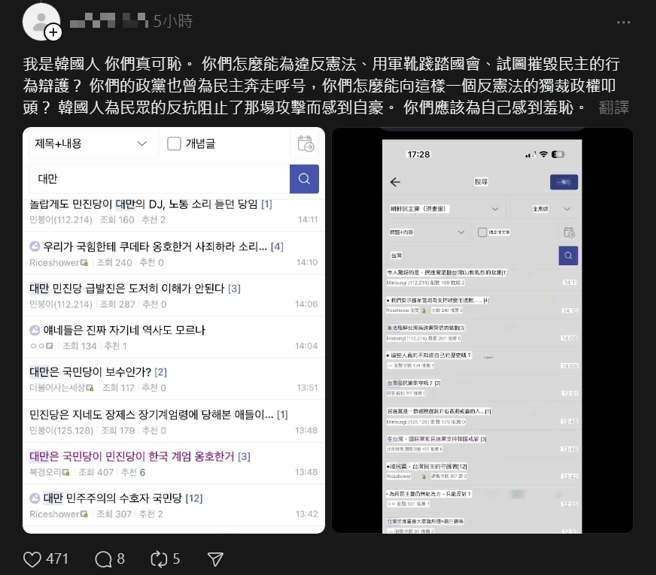Repost using the circular arrows icon

pyautogui.click(x=159, y=560)
